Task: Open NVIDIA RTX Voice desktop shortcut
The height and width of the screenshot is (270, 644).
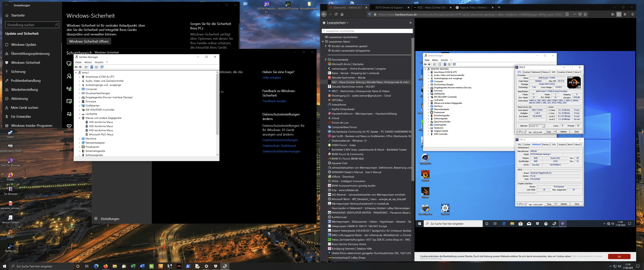Action: point(288,6)
